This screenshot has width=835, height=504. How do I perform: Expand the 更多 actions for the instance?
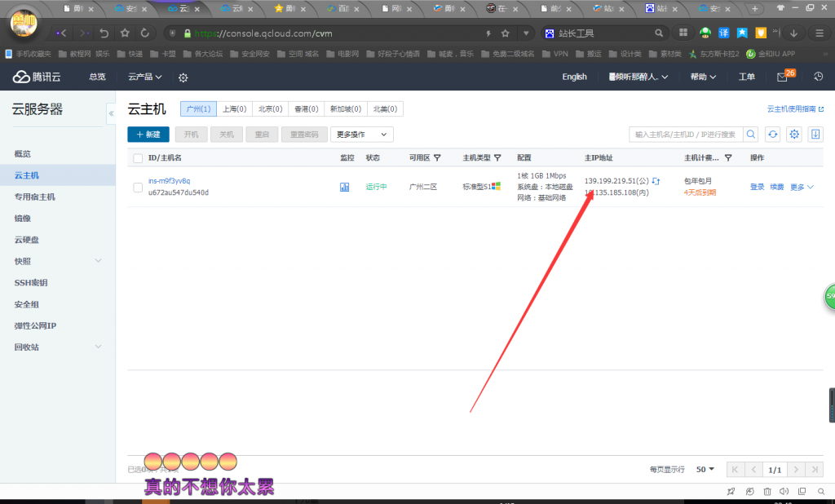(802, 187)
